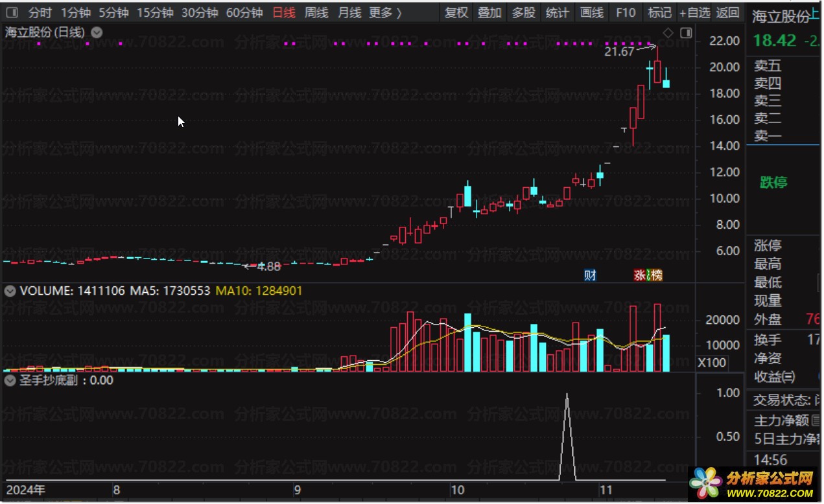Click the white signal spike in 圣手抄底副 pane
Viewport: 824px width, 504px height.
[567, 437]
